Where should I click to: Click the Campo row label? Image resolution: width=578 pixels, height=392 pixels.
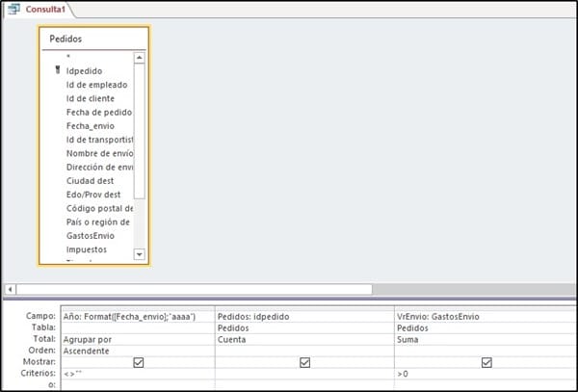click(x=40, y=316)
